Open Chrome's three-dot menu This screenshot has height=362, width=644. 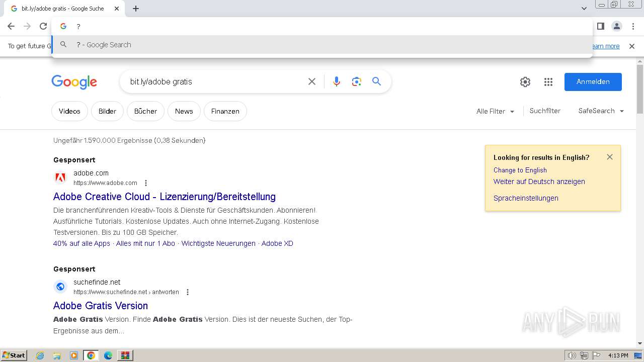click(x=632, y=26)
